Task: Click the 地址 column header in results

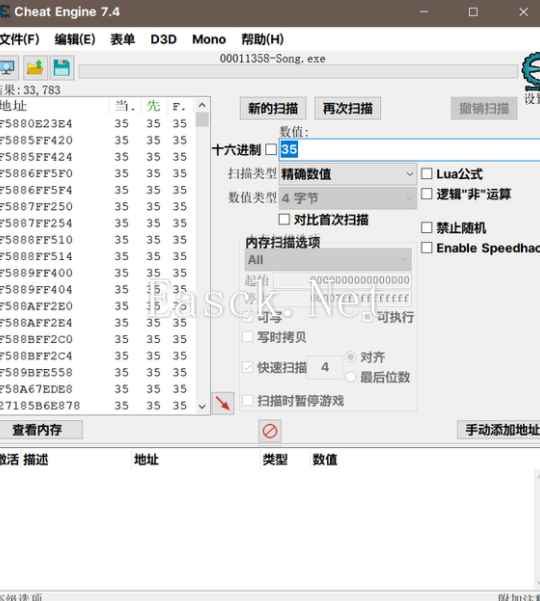Action: click(14, 106)
